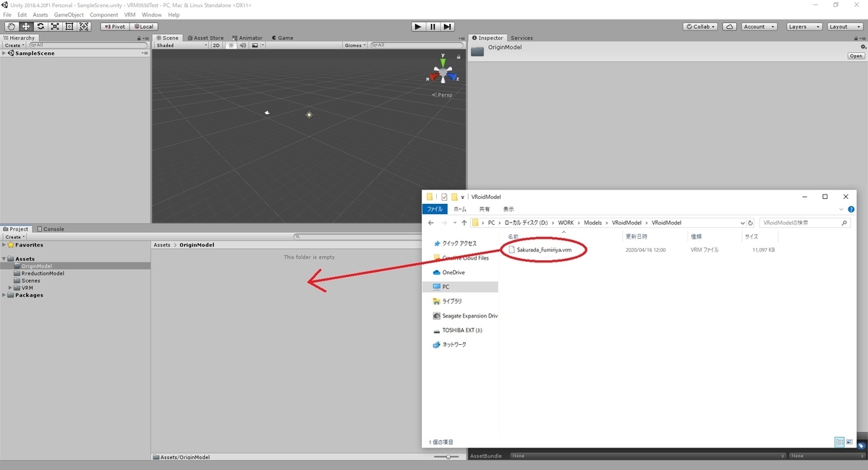Open the Collab dropdown
This screenshot has width=868, height=470.
pyautogui.click(x=700, y=27)
